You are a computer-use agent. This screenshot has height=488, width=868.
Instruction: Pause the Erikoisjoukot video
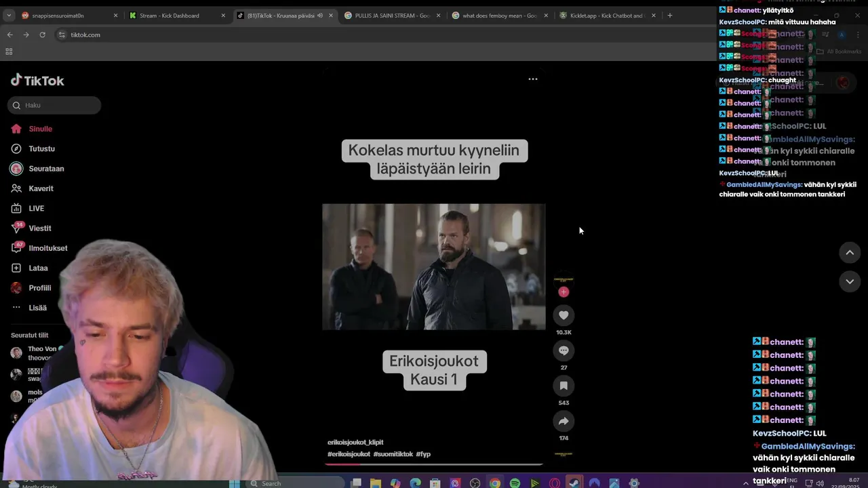(434, 267)
